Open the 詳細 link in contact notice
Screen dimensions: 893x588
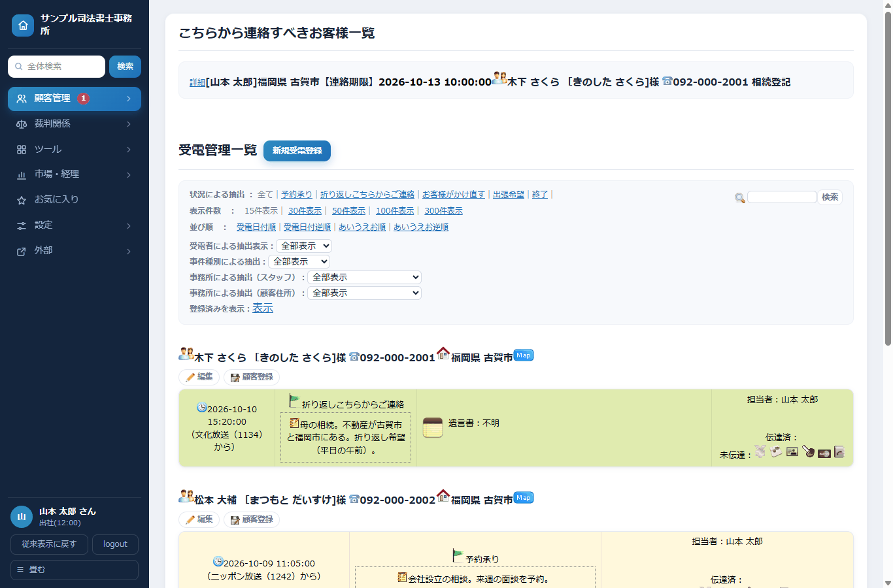(x=197, y=83)
